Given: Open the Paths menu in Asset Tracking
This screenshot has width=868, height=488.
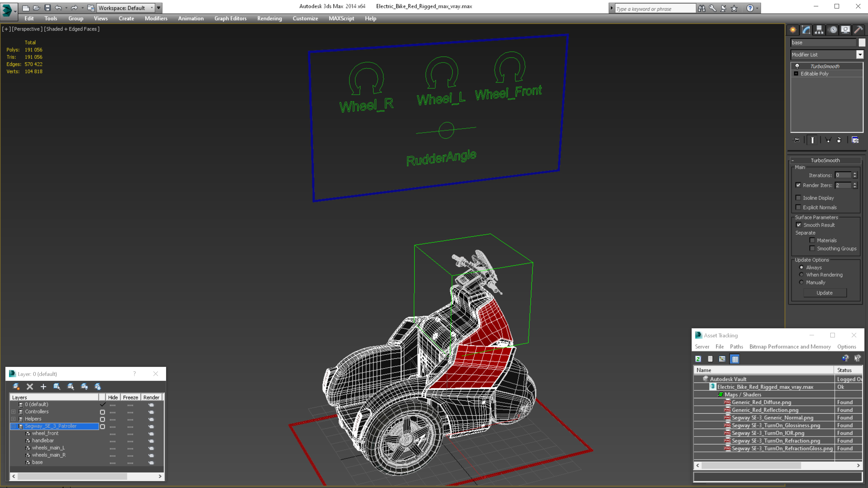Looking at the screenshot, I should 736,346.
